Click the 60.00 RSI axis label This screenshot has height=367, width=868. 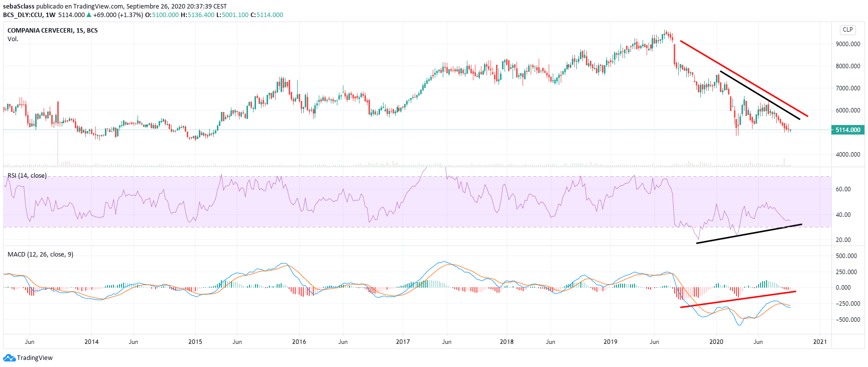843,189
